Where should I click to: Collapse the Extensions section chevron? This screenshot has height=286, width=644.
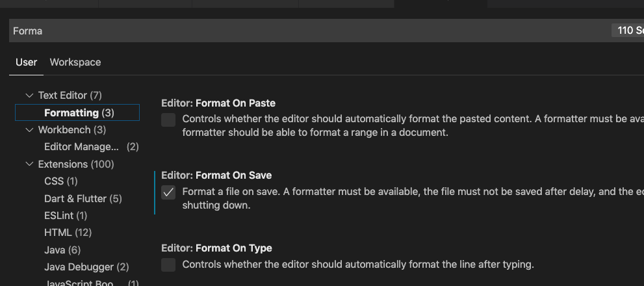click(x=29, y=164)
